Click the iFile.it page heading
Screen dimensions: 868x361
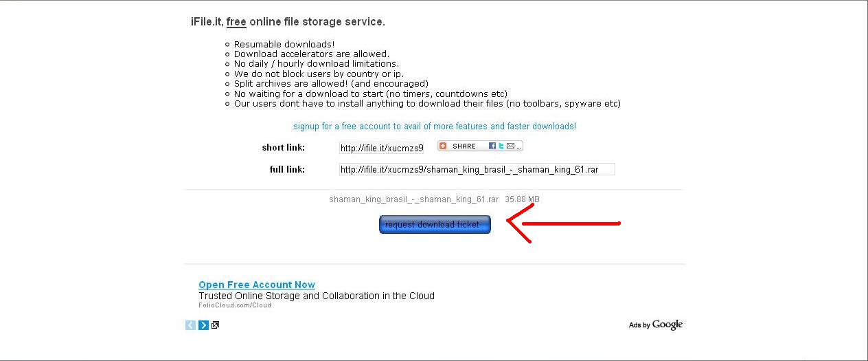[x=288, y=22]
